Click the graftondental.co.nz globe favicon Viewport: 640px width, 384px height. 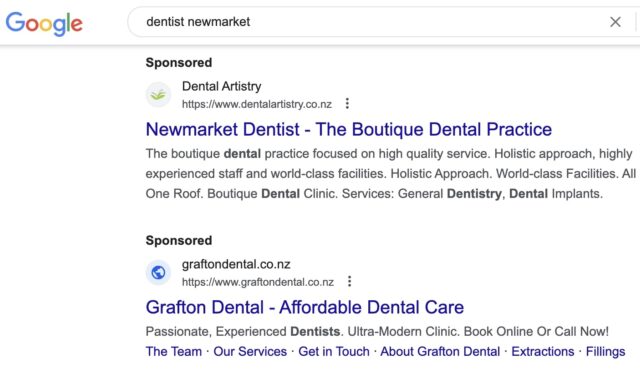click(158, 272)
